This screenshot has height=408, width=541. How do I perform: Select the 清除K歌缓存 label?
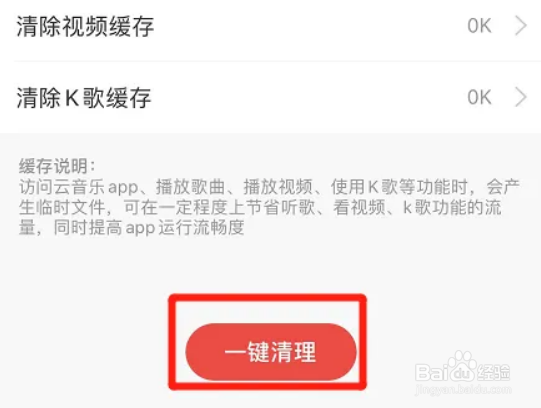click(x=84, y=98)
